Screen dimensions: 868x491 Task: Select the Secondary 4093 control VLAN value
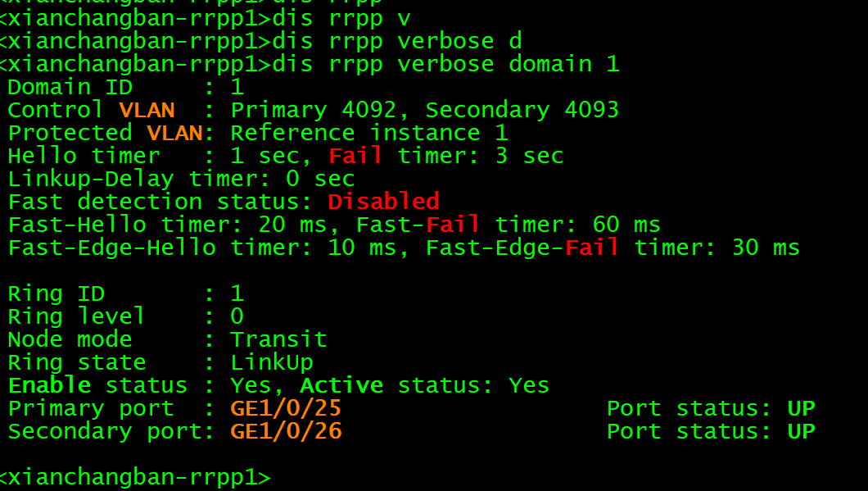tap(522, 110)
